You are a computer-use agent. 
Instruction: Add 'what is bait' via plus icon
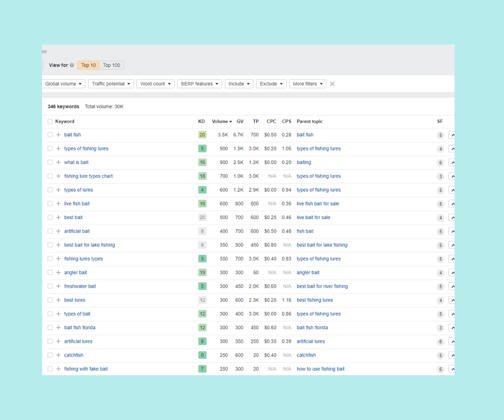(58, 162)
